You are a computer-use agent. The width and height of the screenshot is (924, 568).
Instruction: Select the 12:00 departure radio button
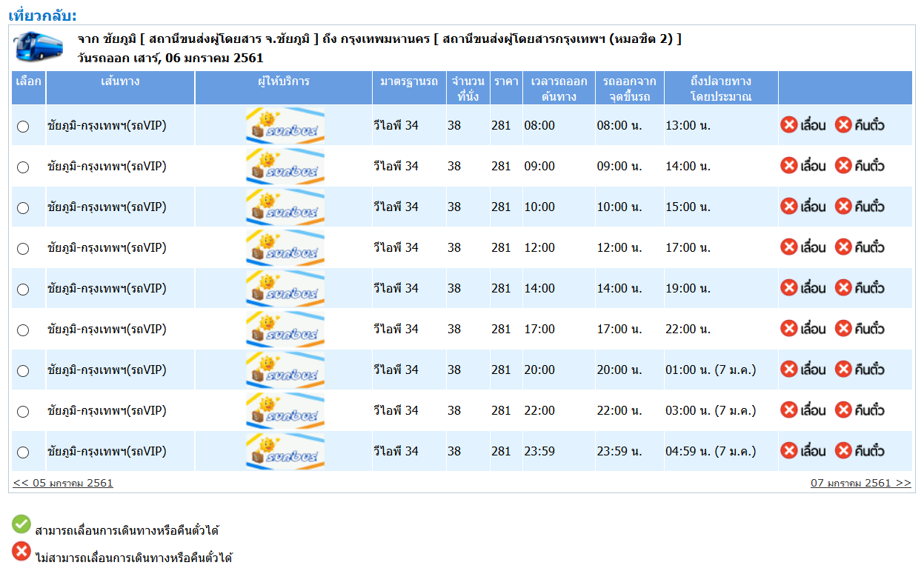[x=23, y=249]
